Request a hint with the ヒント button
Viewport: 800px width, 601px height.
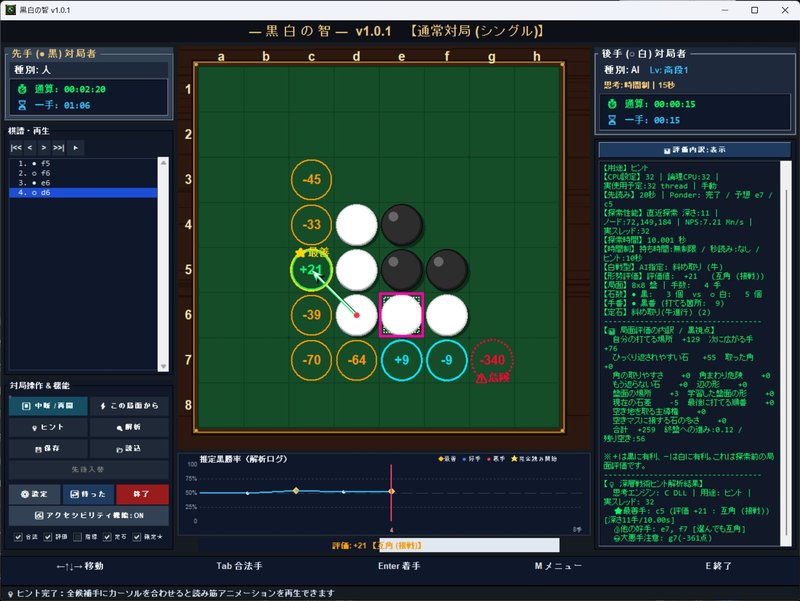tap(48, 427)
